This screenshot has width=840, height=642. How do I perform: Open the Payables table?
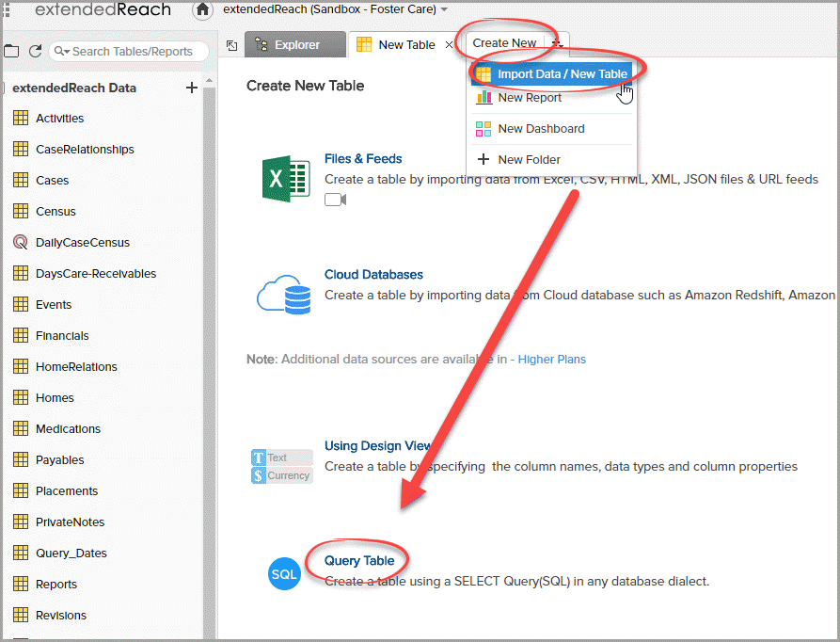pyautogui.click(x=60, y=459)
